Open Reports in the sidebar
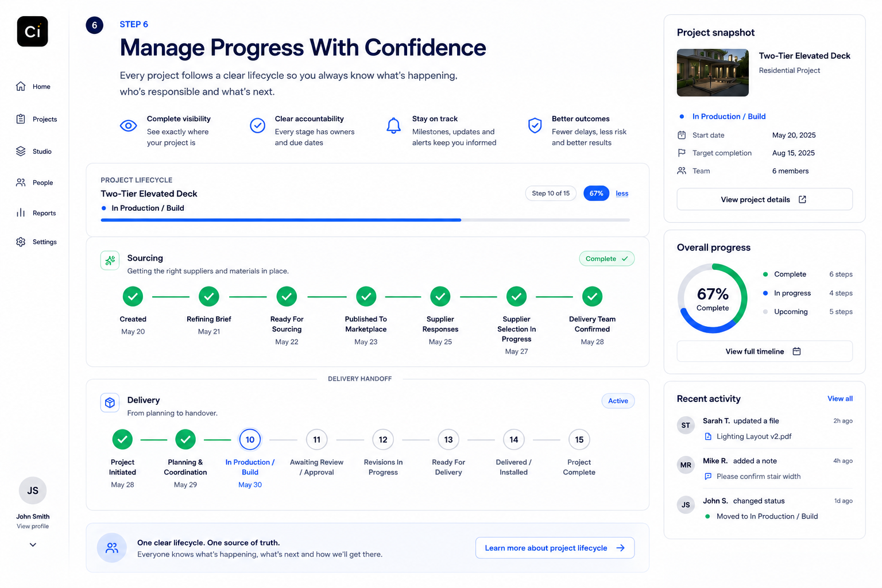Screen dimensions: 882x588 (36, 213)
